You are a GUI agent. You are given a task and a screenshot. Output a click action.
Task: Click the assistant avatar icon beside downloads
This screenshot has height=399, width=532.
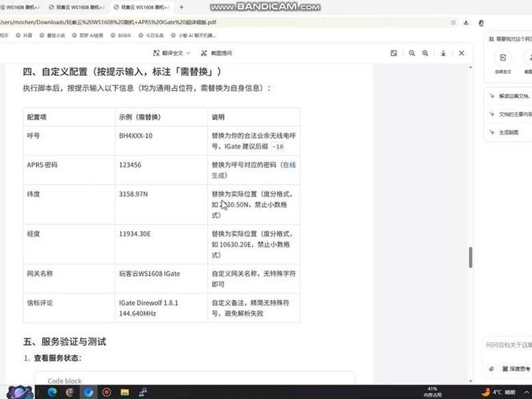481,23
